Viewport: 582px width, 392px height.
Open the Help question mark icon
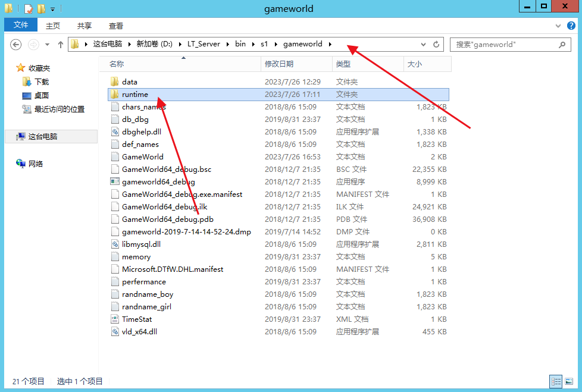pos(570,26)
